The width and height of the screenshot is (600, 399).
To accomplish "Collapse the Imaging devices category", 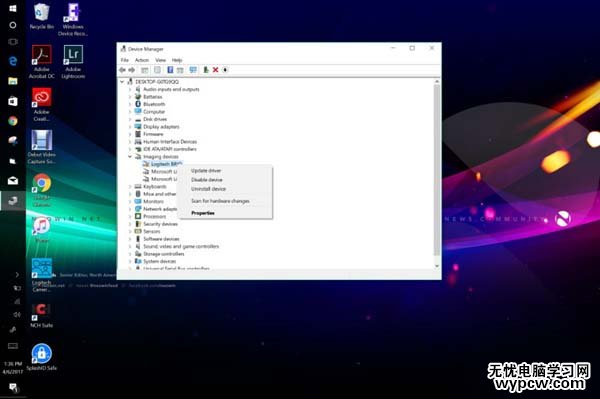I will tap(130, 156).
